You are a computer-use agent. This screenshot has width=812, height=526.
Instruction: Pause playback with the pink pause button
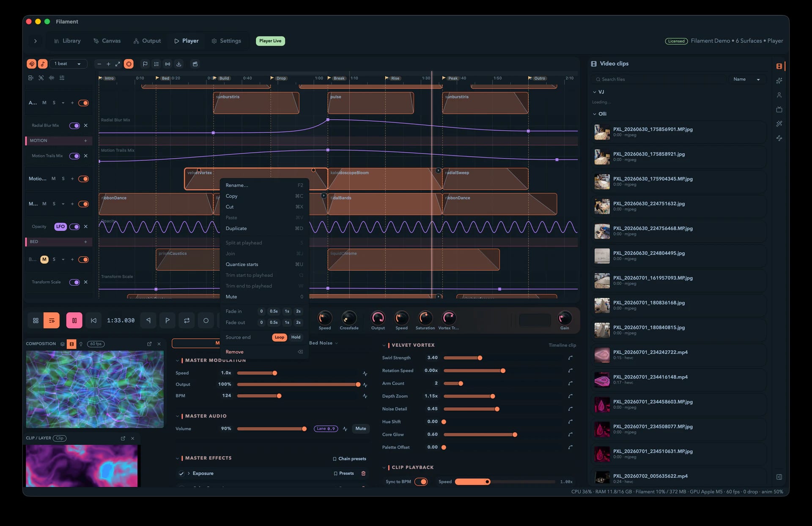click(74, 321)
